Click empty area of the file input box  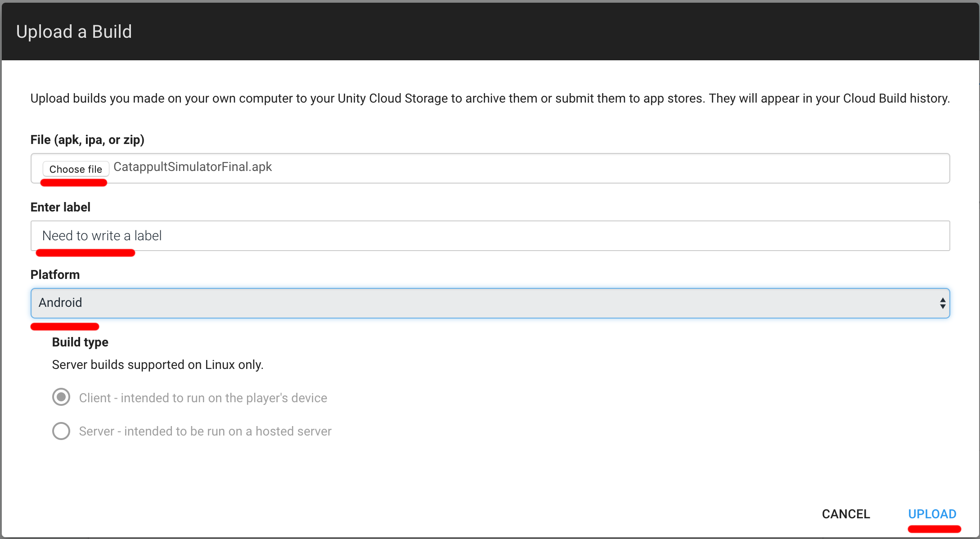click(585, 168)
